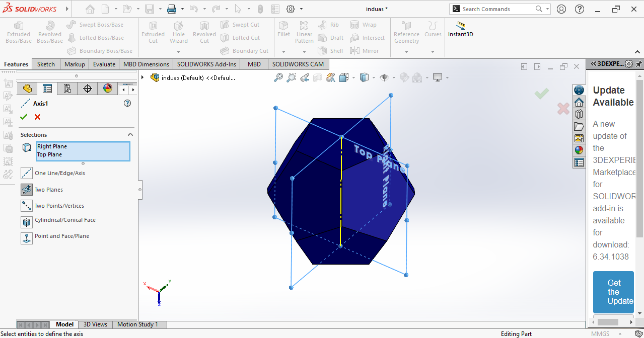Click the New document icon
Image resolution: width=644 pixels, height=338 pixels.
105,9
